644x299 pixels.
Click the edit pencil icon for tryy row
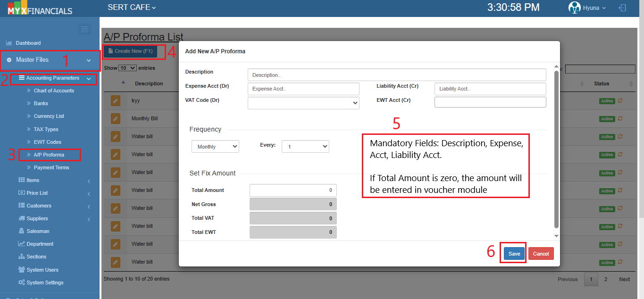[116, 101]
